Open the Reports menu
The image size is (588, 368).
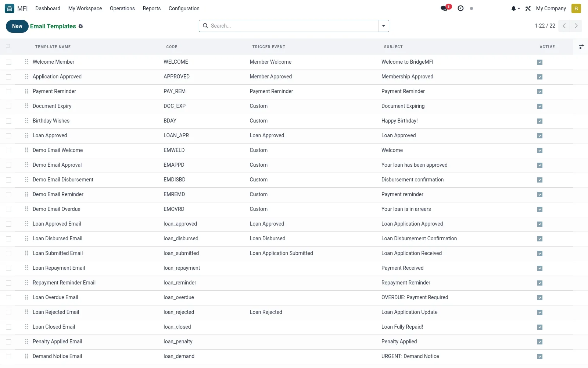tap(152, 8)
